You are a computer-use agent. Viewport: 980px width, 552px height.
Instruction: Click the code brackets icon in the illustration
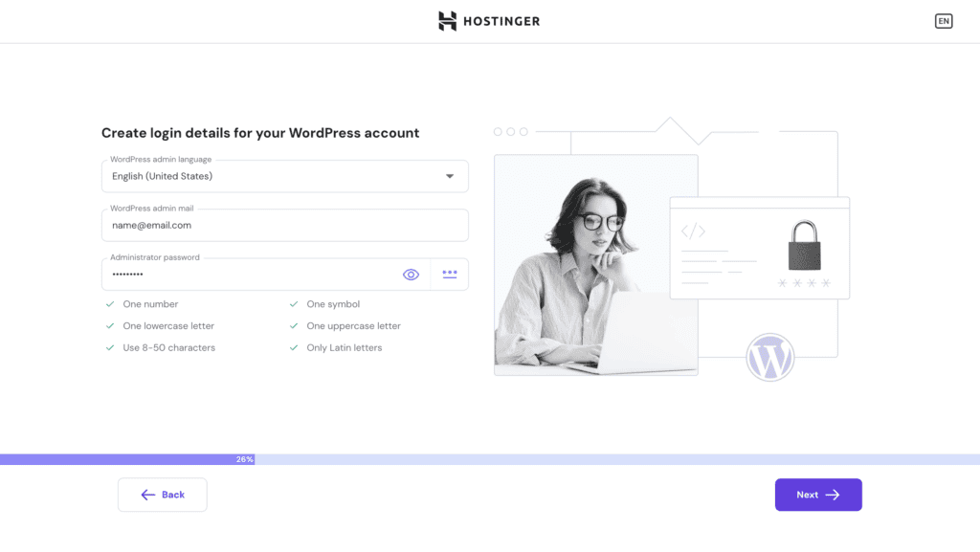click(x=693, y=232)
